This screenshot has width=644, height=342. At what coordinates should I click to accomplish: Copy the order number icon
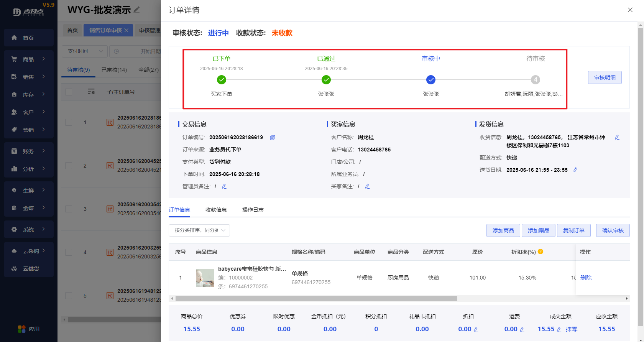273,138
